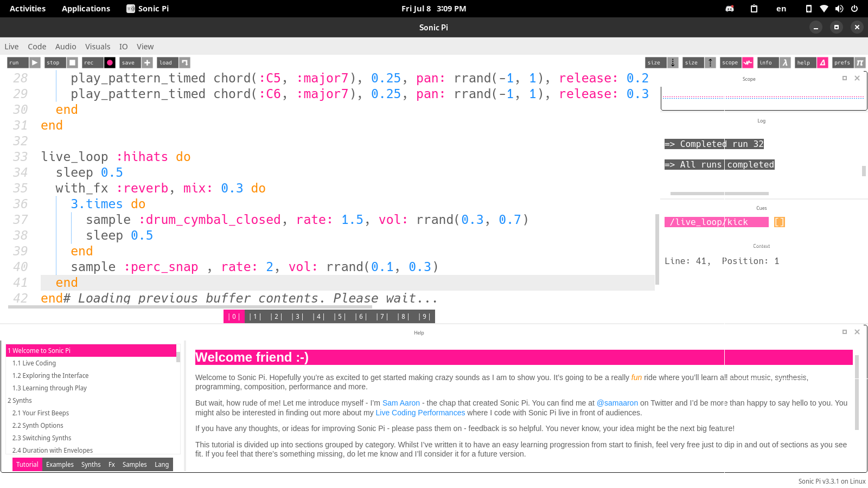Select 2.4 Duration with Envelopes tutorial entry
Screen dimensions: 868x488
pos(53,450)
